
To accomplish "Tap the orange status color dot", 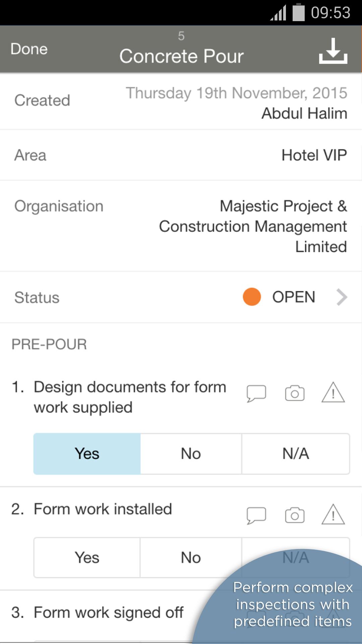I will tap(252, 297).
